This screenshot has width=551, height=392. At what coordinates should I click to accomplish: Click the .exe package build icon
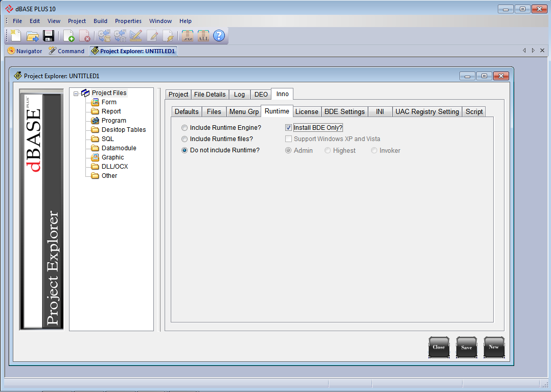point(188,35)
